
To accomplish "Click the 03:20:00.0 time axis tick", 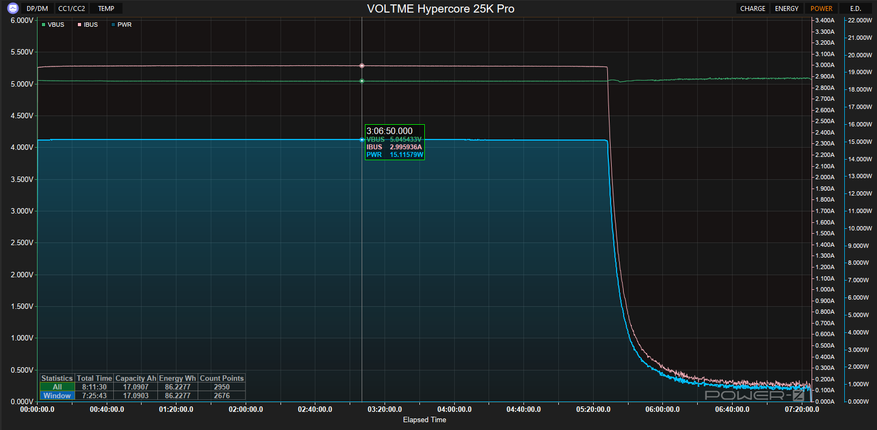I will [385, 409].
